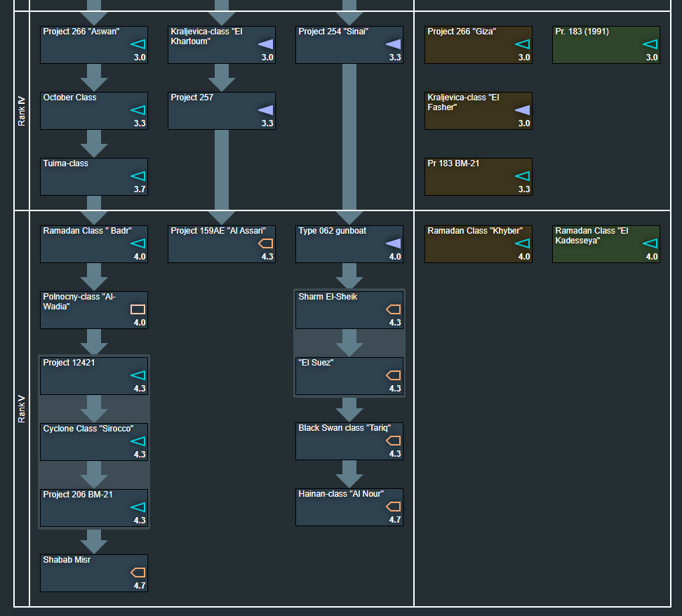Click the cyan icon on Pr. 183 (1991)
682x616 pixels.
(650, 44)
